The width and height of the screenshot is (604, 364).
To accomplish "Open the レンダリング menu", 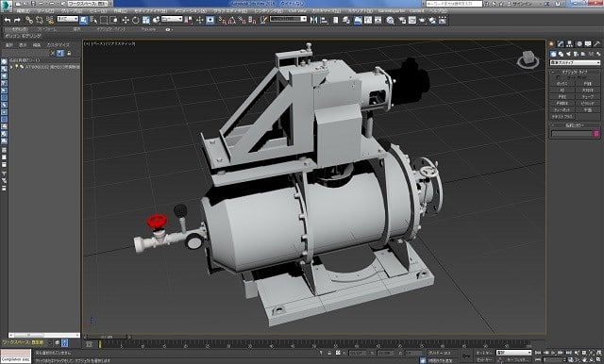I will [269, 11].
